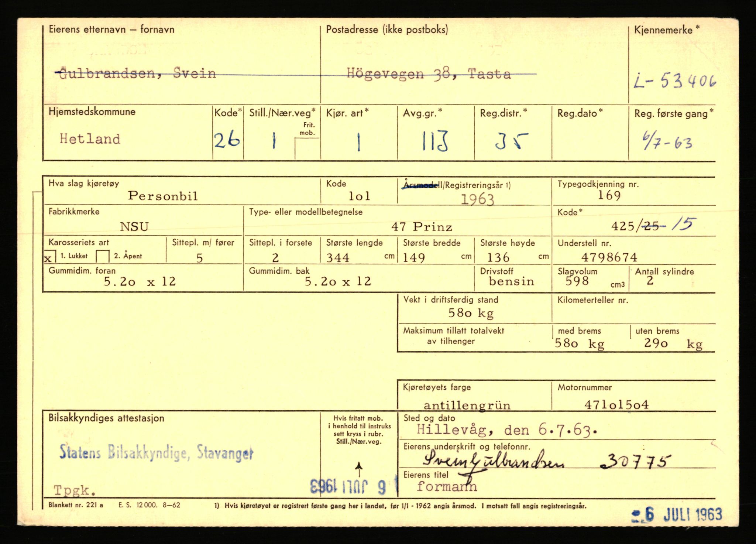
Task: Click the 'uten brems' trailer weight '29o kg'
Action: [673, 344]
